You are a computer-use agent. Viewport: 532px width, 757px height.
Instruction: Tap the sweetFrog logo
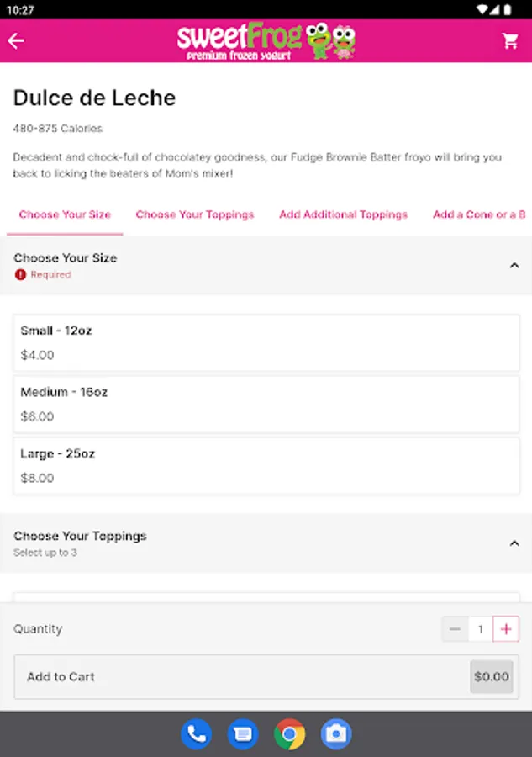[266, 40]
